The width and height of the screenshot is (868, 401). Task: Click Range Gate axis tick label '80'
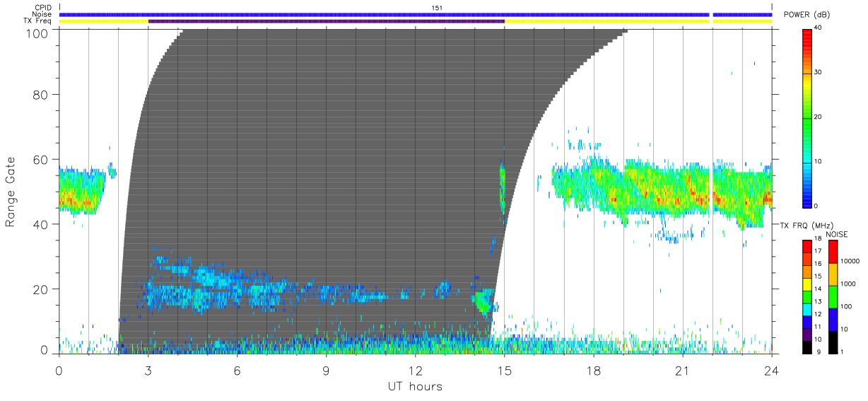(x=41, y=94)
